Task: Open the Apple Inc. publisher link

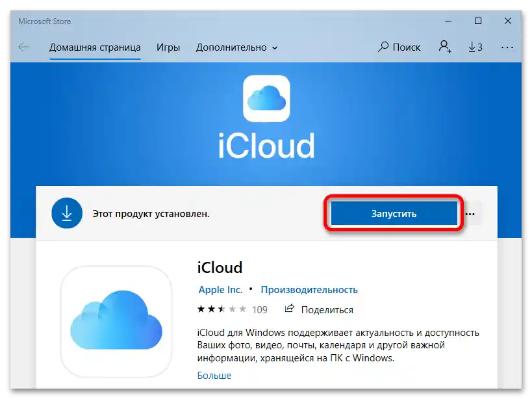Action: point(221,290)
